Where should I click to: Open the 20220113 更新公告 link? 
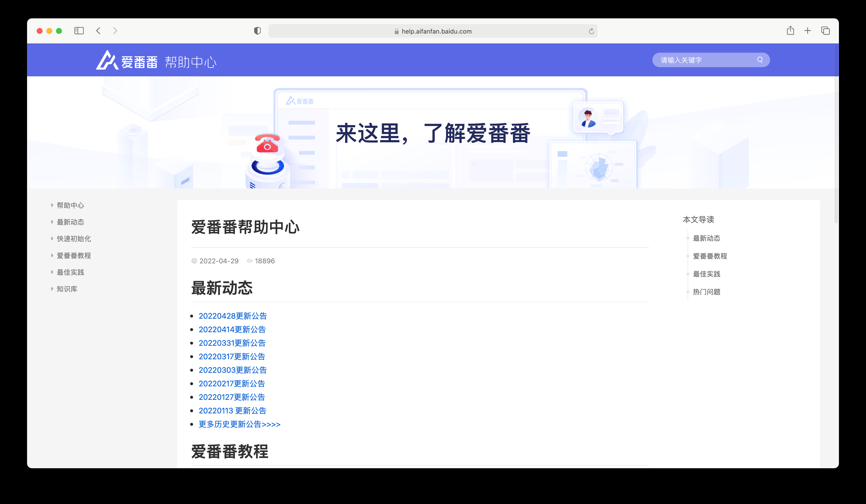[x=232, y=410]
